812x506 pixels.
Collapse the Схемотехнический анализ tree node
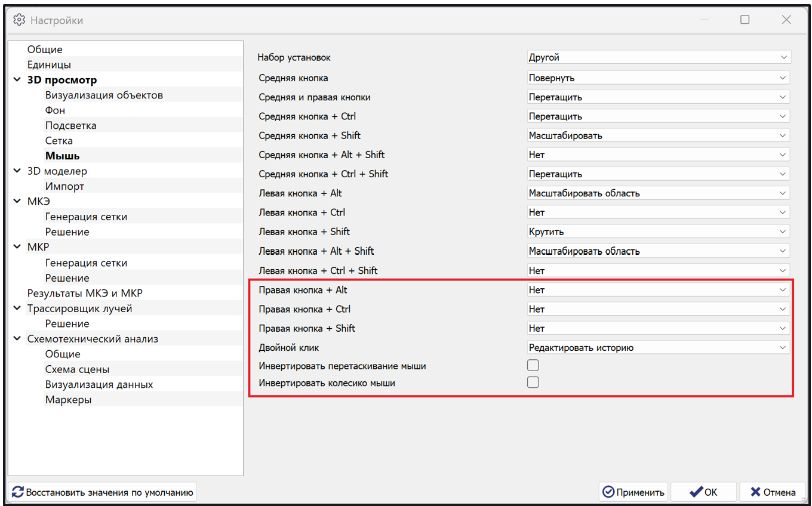pyautogui.click(x=17, y=339)
